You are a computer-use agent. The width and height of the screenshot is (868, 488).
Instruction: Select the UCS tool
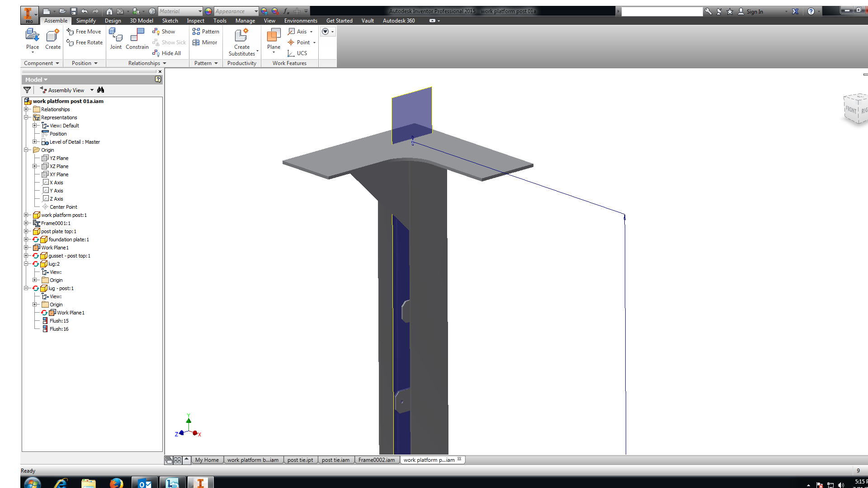[297, 53]
